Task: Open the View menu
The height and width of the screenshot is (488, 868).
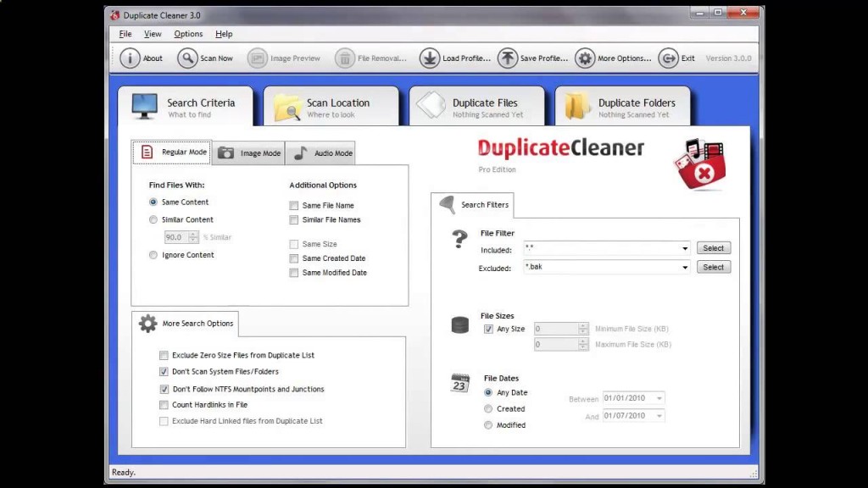Action: 153,34
